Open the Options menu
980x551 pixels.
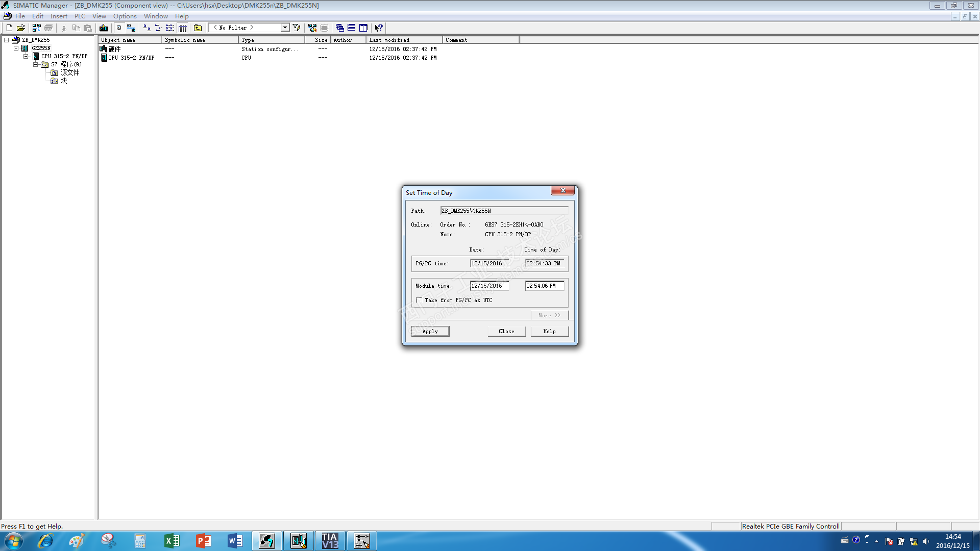pos(125,16)
